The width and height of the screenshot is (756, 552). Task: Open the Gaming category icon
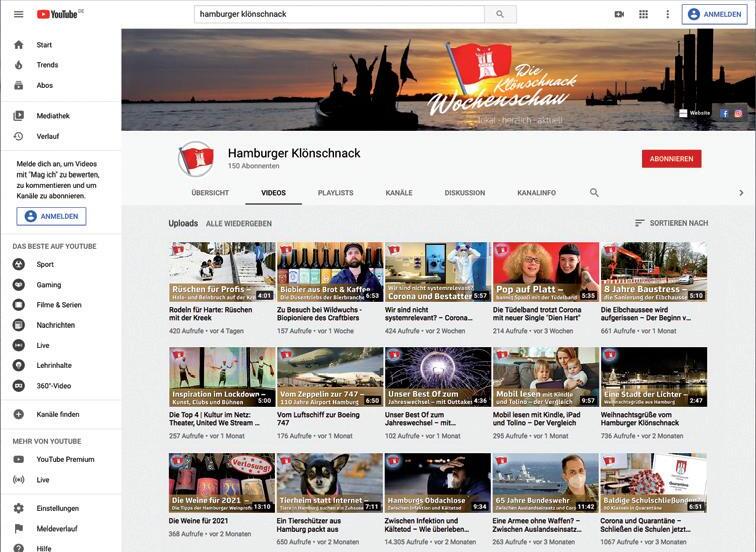click(x=18, y=284)
